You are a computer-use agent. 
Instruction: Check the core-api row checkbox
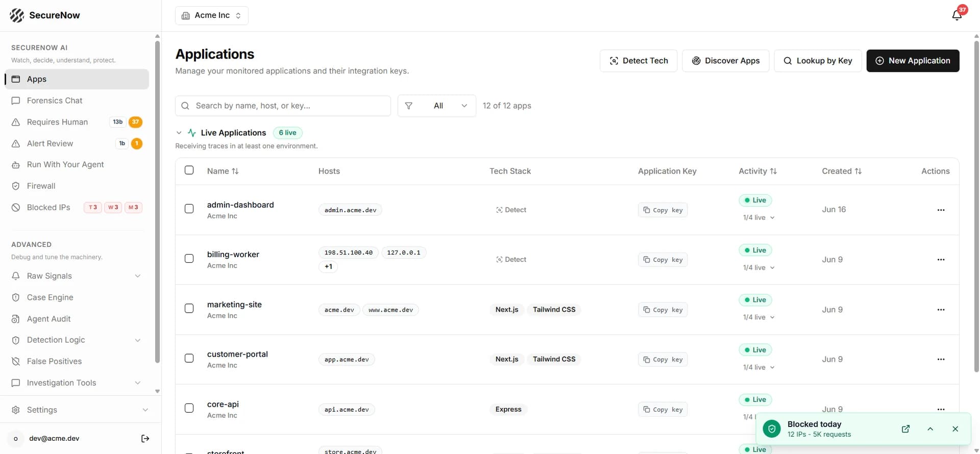[189, 408]
